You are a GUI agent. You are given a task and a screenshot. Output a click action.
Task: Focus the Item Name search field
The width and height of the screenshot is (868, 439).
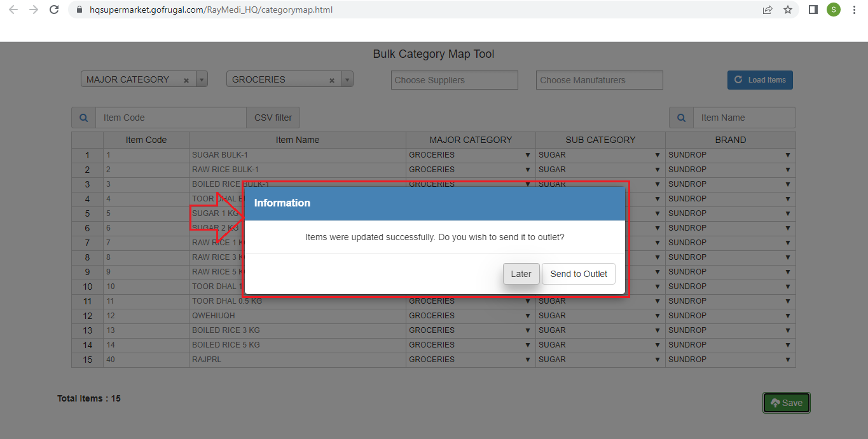744,118
